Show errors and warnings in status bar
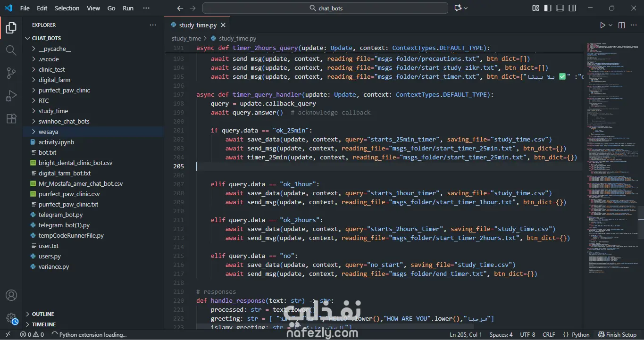Image resolution: width=644 pixels, height=340 pixels. (x=32, y=335)
